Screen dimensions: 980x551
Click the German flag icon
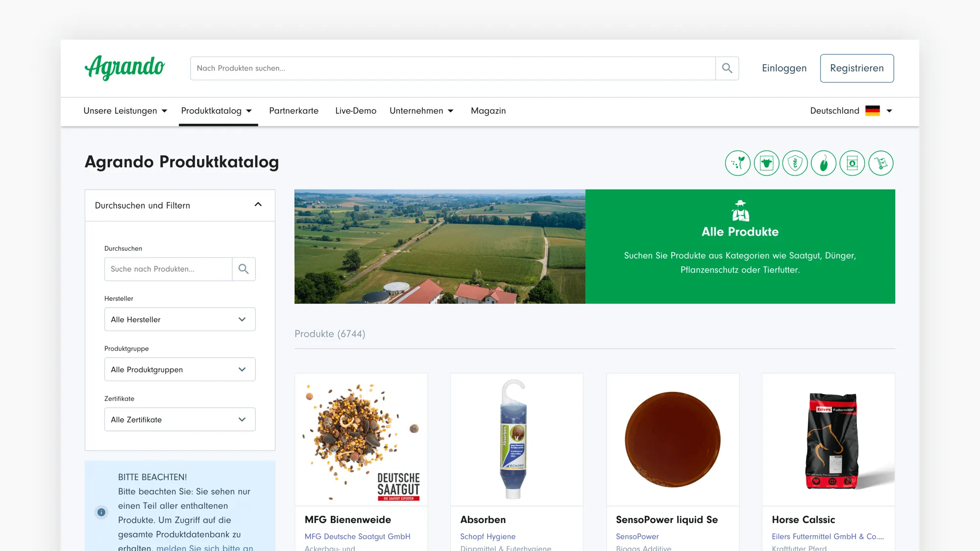click(x=873, y=111)
